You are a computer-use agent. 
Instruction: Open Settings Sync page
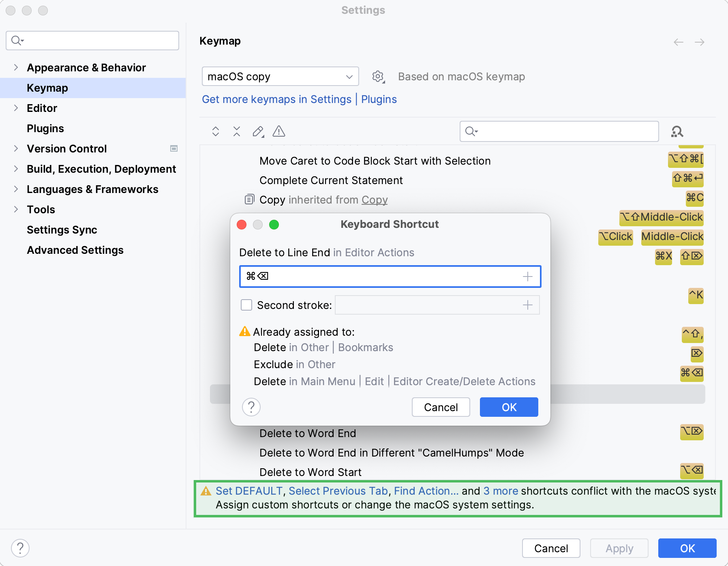coord(62,230)
